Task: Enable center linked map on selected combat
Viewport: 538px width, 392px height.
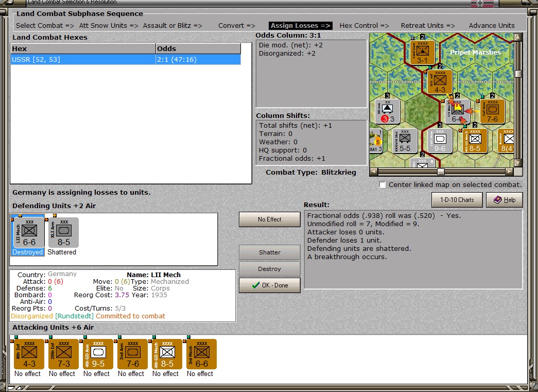Action: (x=382, y=185)
